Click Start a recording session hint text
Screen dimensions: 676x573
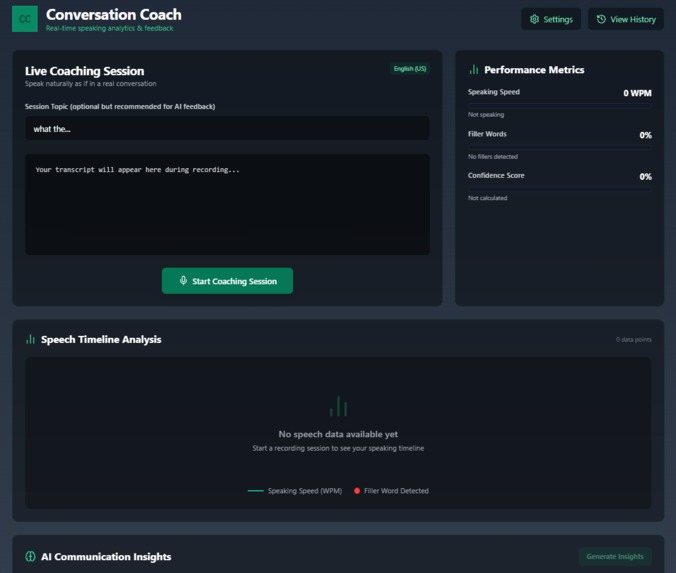pyautogui.click(x=338, y=448)
